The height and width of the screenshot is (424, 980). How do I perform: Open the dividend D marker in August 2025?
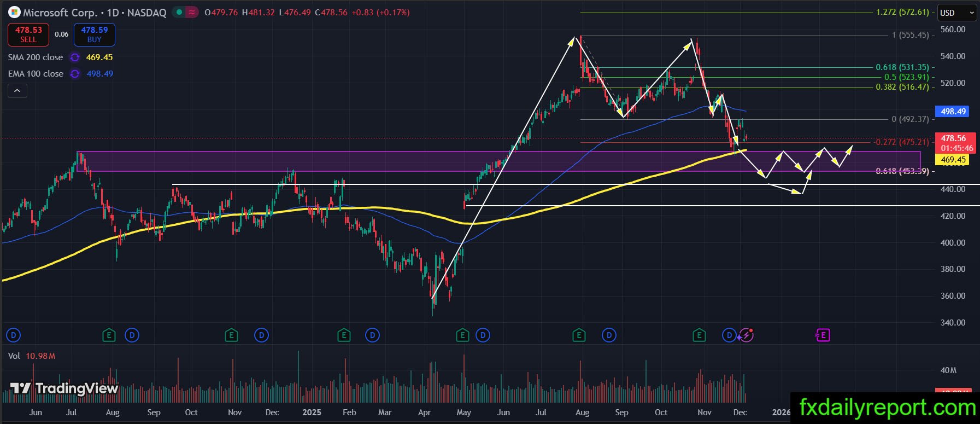point(609,335)
